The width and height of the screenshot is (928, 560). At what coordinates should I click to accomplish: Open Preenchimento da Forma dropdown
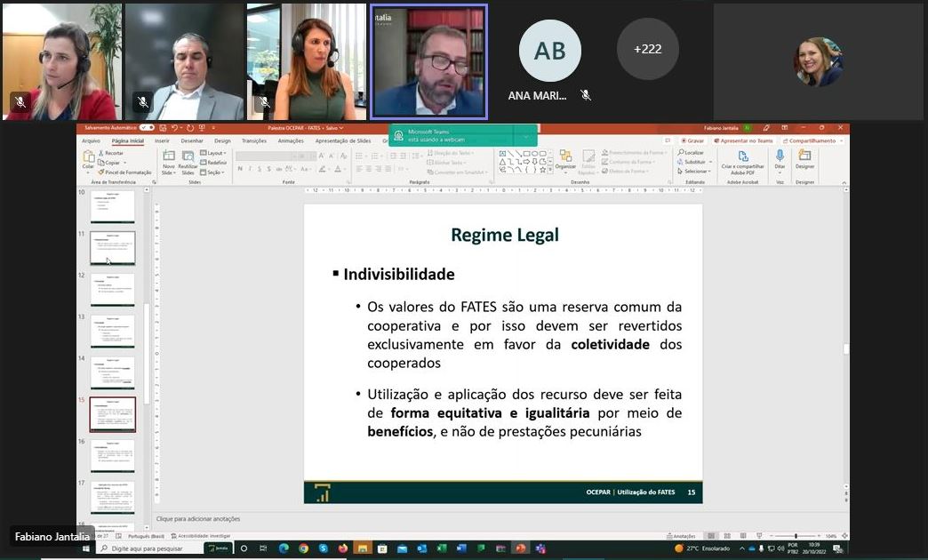pos(633,153)
